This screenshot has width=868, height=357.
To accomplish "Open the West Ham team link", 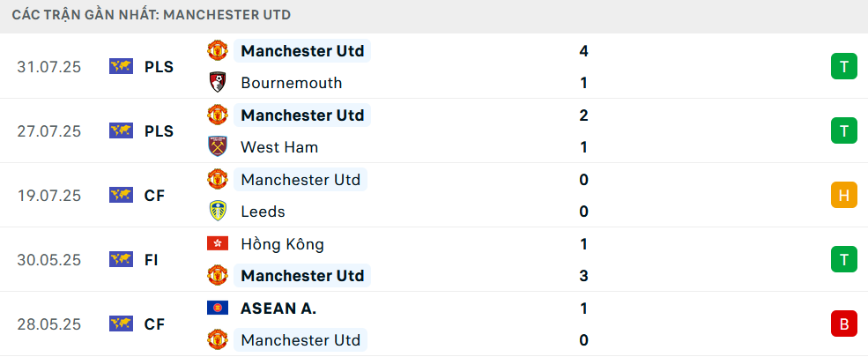I will 279,147.
